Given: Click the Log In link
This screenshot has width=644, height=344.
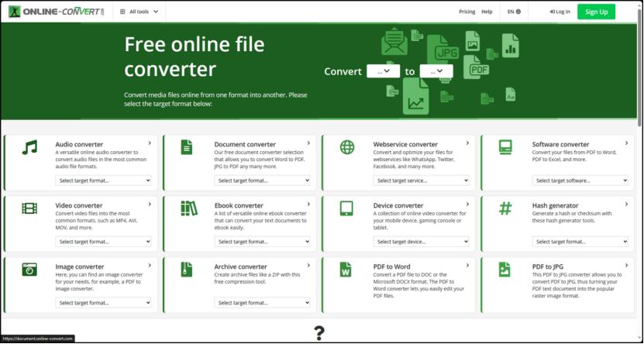Looking at the screenshot, I should (x=560, y=12).
